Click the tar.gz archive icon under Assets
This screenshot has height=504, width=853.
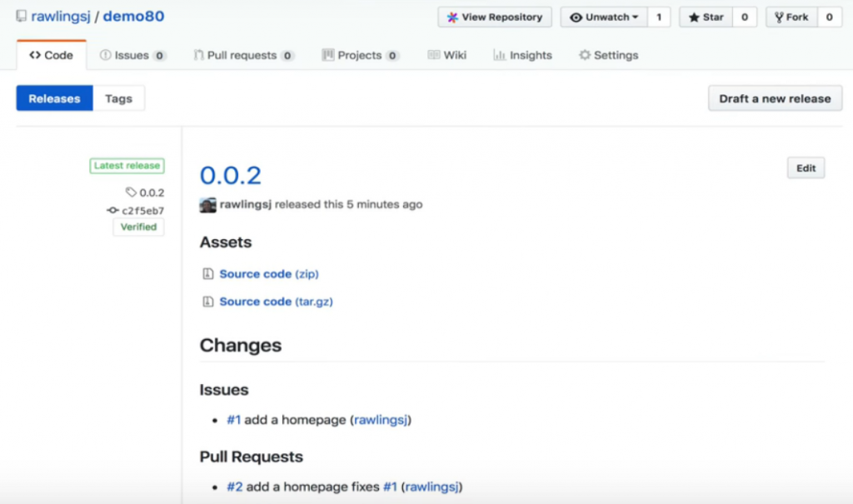click(207, 302)
